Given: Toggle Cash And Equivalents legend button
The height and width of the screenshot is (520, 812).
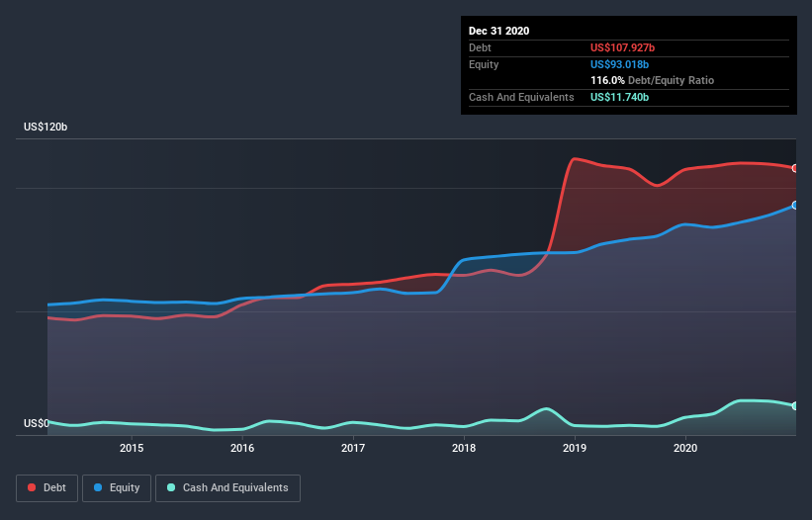Looking at the screenshot, I should pyautogui.click(x=227, y=488).
